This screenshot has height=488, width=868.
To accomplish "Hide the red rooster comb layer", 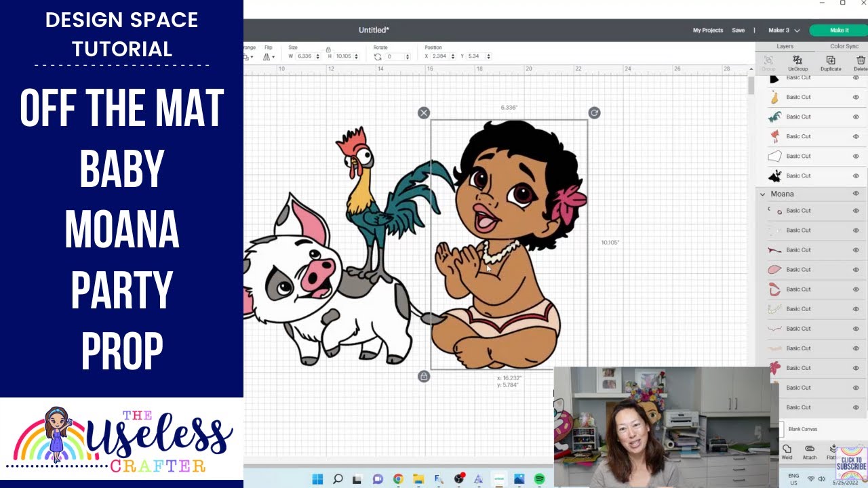I will pyautogui.click(x=856, y=136).
